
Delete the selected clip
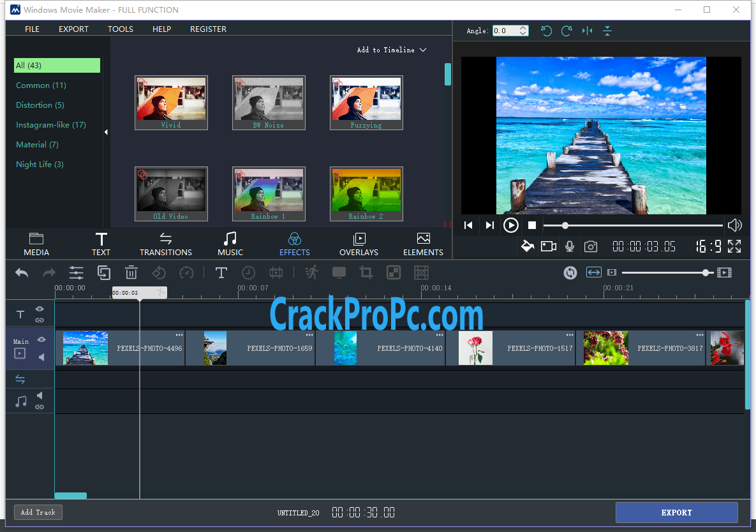[131, 273]
